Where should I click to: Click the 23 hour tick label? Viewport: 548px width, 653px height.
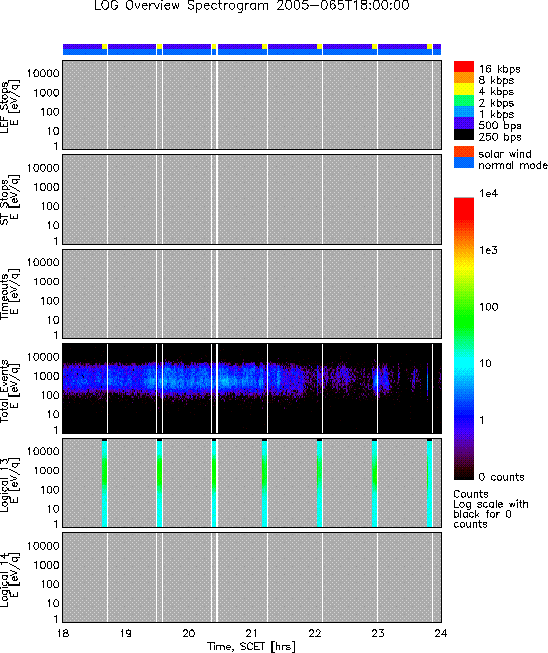tap(378, 633)
